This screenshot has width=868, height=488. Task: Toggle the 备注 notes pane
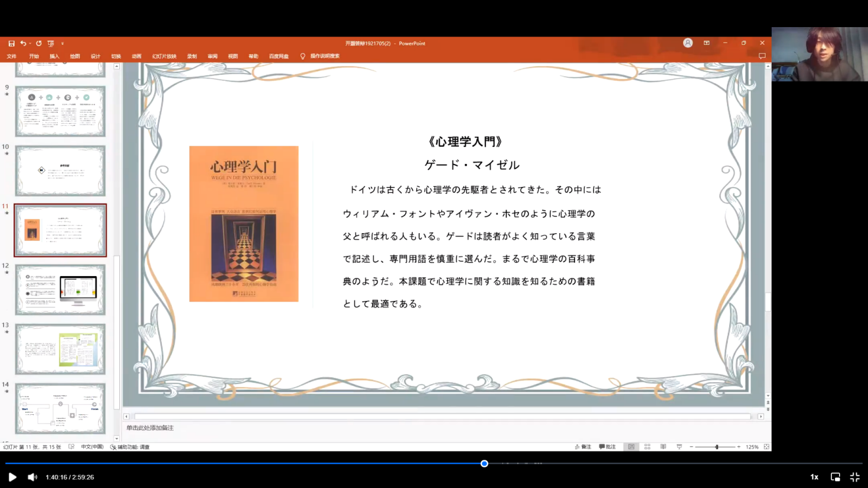(x=583, y=447)
